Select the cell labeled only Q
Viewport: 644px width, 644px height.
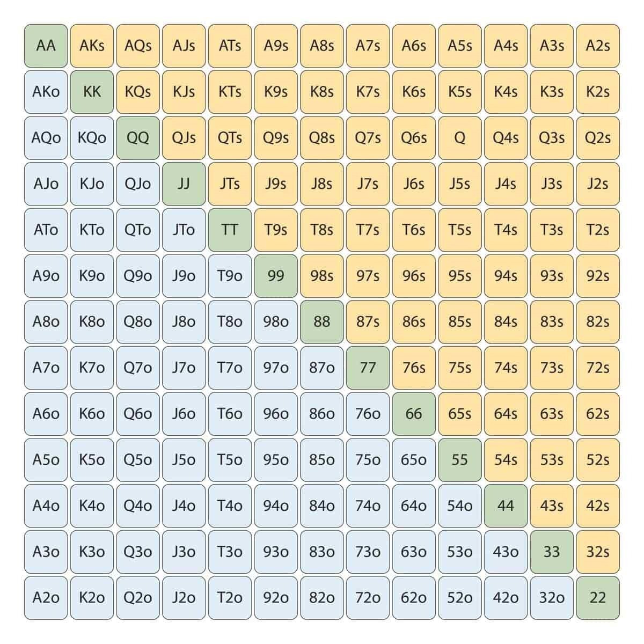tap(459, 138)
